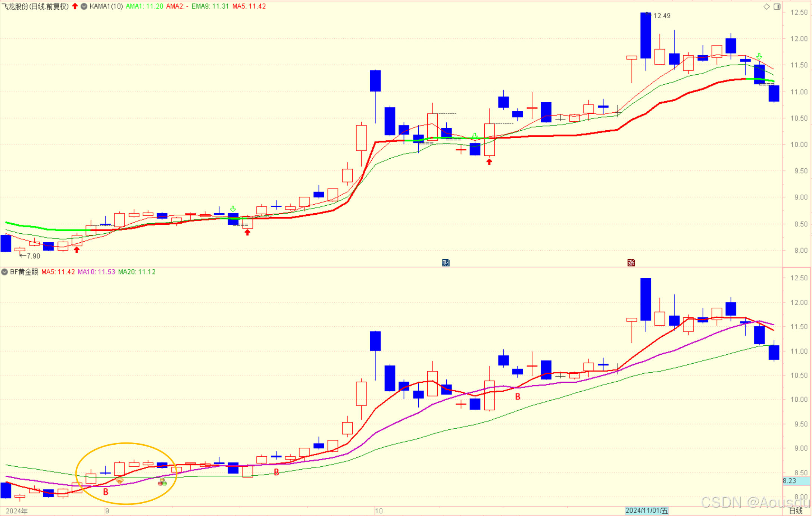Click red up-arrow next to 飞龙股份 title
The height and width of the screenshot is (516, 812).
pos(75,6)
